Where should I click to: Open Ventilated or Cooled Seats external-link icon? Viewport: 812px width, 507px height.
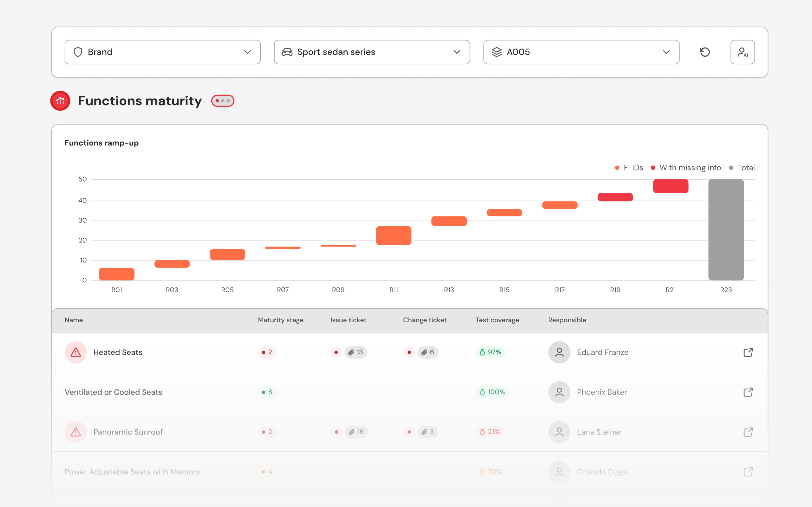coord(748,392)
